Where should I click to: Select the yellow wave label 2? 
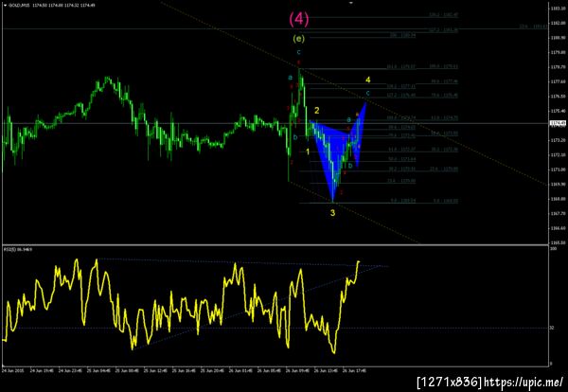click(316, 111)
